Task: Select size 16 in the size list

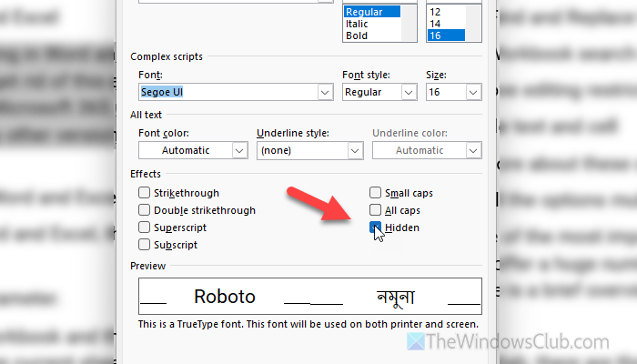Action: [446, 35]
